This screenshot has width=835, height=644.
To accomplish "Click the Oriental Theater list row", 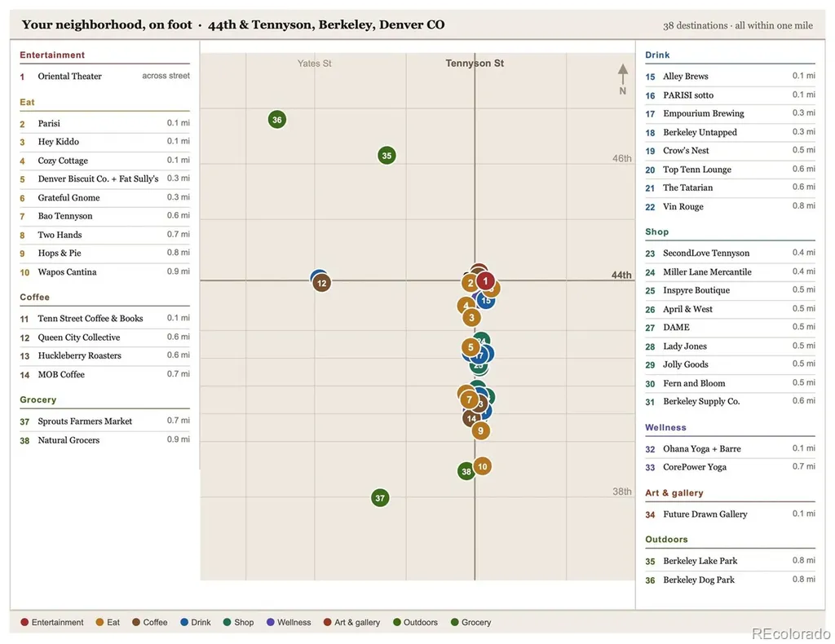I will 105,76.
